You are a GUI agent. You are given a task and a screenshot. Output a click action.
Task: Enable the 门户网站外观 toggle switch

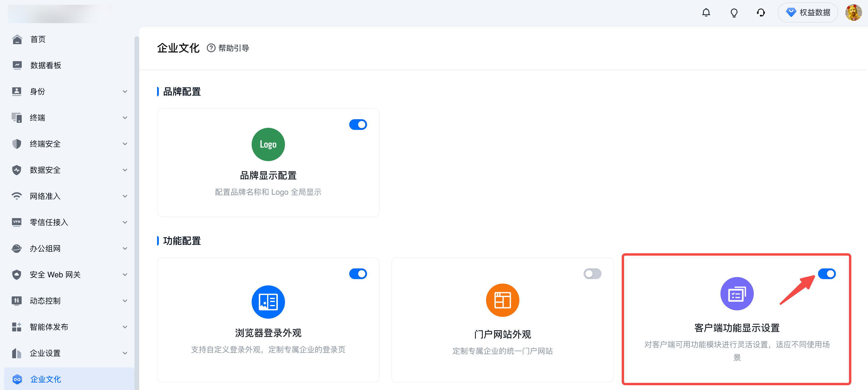(592, 274)
